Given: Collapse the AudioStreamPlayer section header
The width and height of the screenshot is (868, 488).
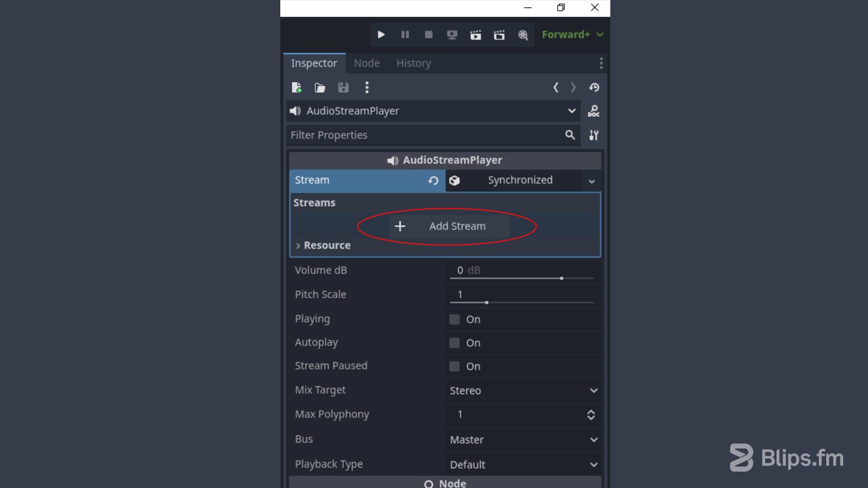Looking at the screenshot, I should pos(445,160).
